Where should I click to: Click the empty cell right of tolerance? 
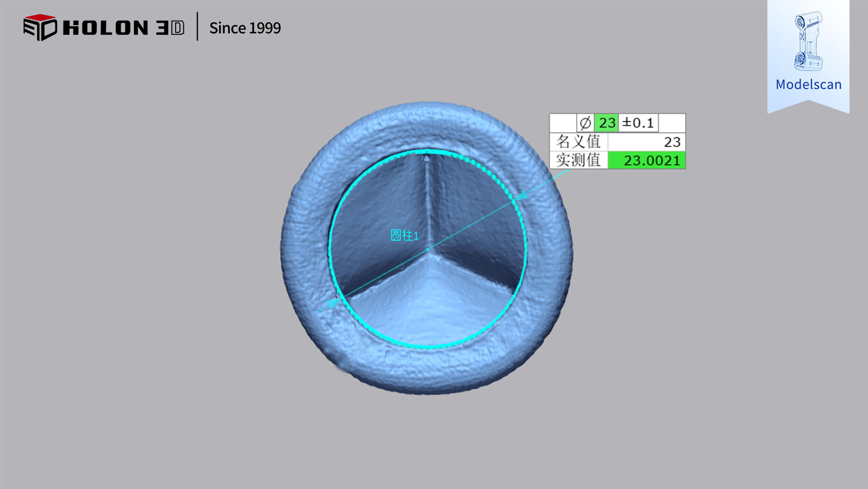click(x=672, y=123)
